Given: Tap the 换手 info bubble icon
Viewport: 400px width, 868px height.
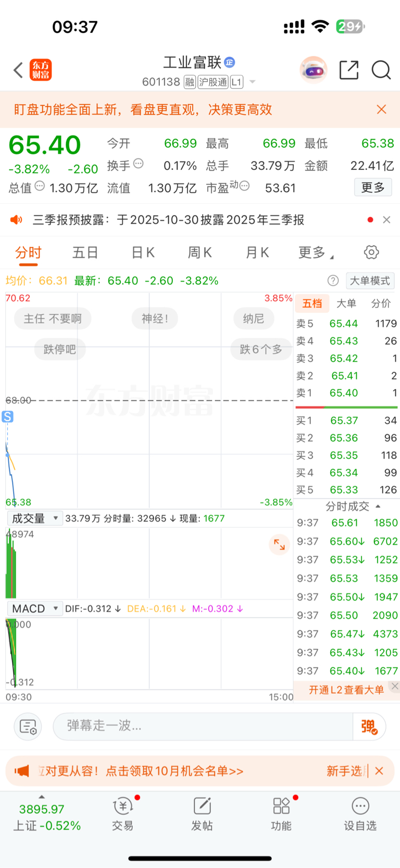Looking at the screenshot, I should tap(139, 164).
